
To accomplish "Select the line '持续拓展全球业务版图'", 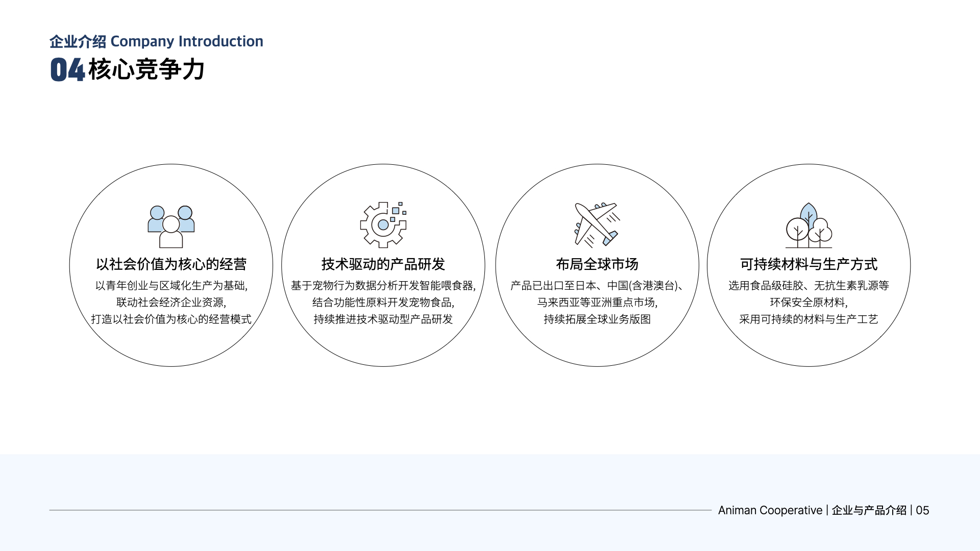I will click(x=597, y=319).
